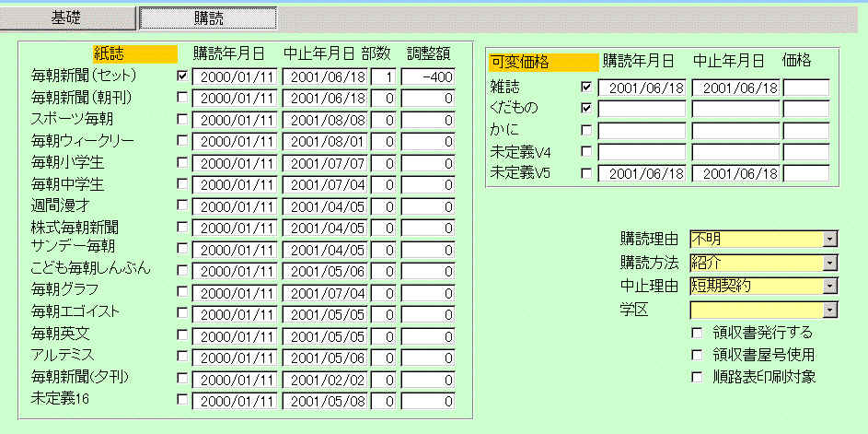868x434 pixels.
Task: Check the こども毎朝しんぶん checkbox
Action: pyautogui.click(x=182, y=270)
